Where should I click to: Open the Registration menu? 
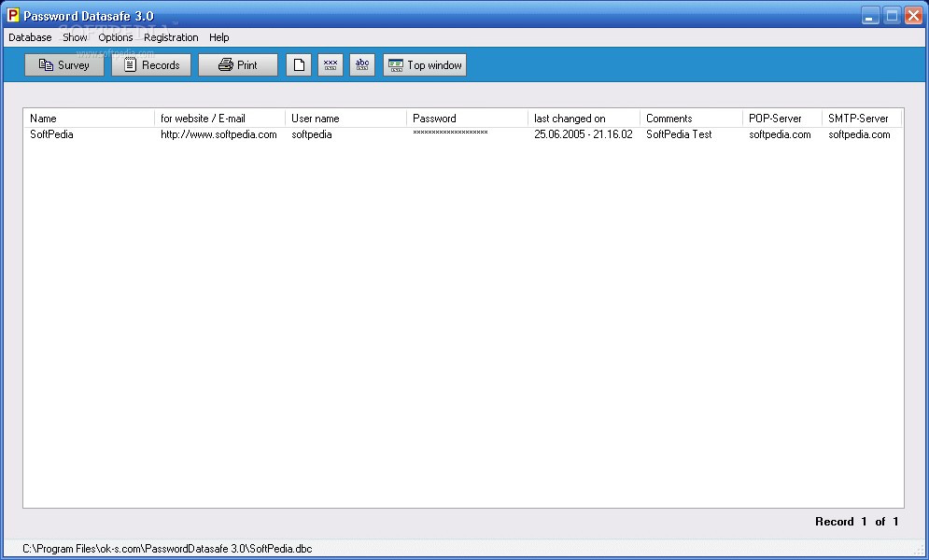coord(171,37)
